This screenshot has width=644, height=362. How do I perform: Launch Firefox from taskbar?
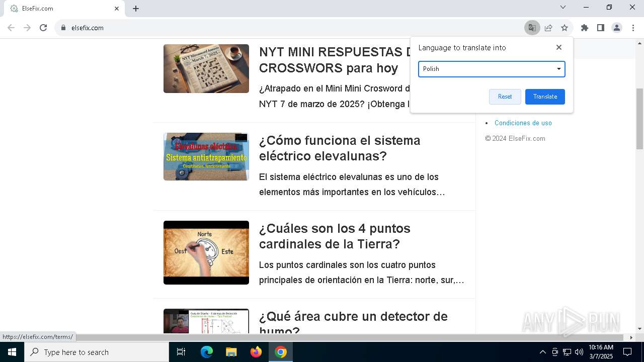pos(256,352)
